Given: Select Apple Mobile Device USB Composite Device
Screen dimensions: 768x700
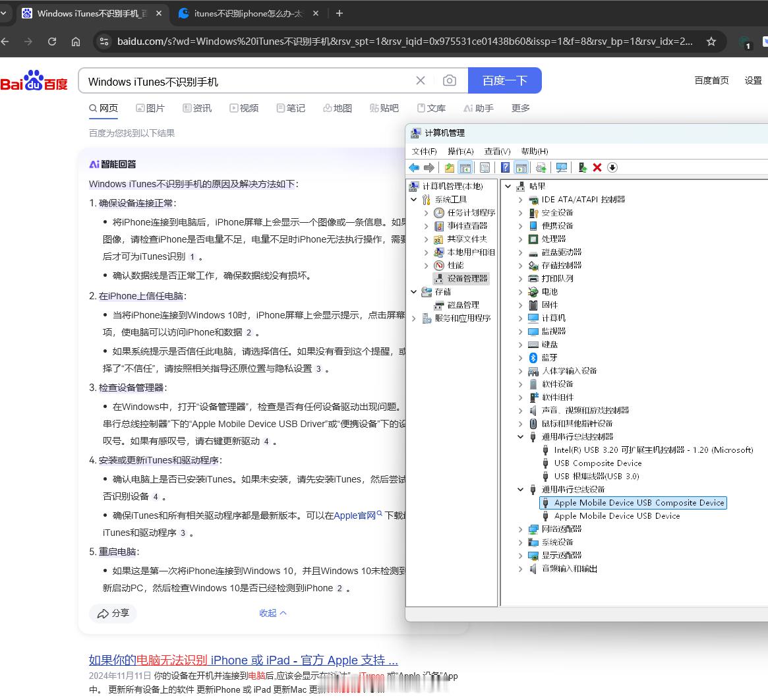Looking at the screenshot, I should click(633, 503).
